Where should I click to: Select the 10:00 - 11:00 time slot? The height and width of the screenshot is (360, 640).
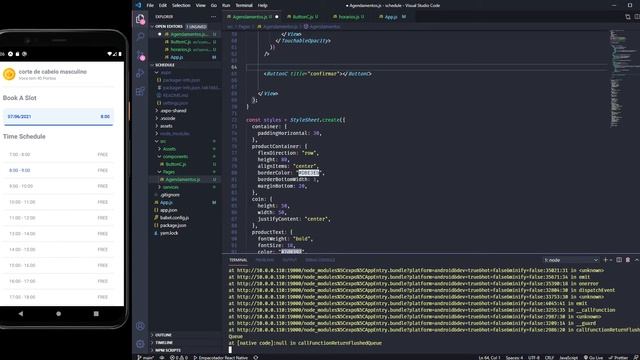pyautogui.click(x=58, y=202)
